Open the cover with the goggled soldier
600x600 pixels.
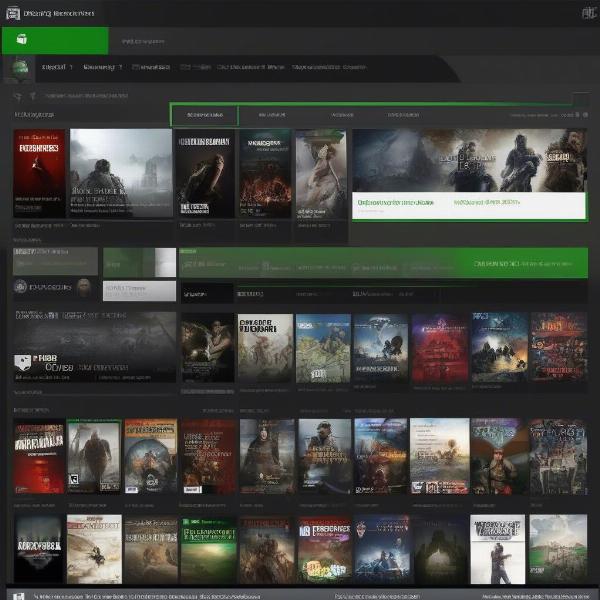(324, 456)
